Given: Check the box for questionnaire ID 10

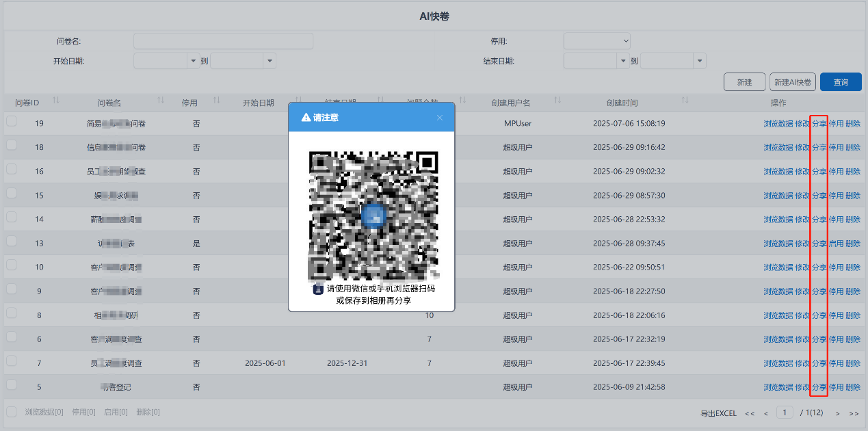Looking at the screenshot, I should [12, 265].
